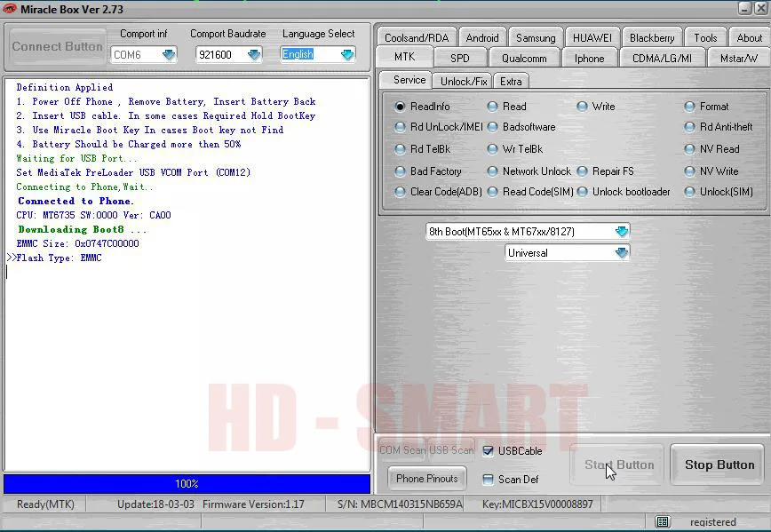Switch to the Iphone tab

point(589,58)
